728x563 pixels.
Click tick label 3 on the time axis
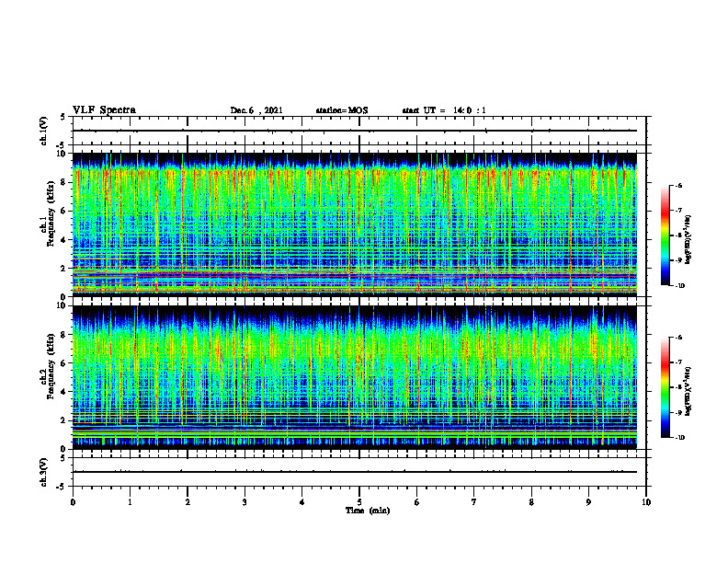pyautogui.click(x=245, y=502)
